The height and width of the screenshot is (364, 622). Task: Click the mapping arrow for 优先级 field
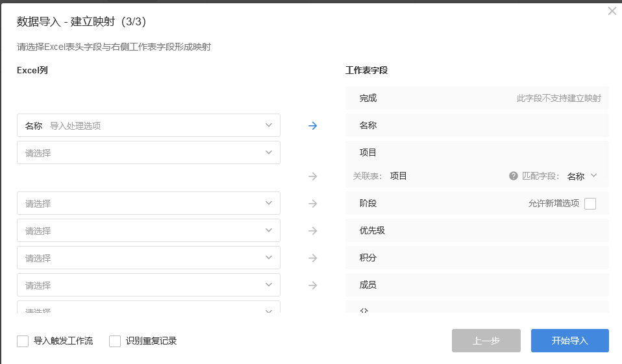coord(312,231)
